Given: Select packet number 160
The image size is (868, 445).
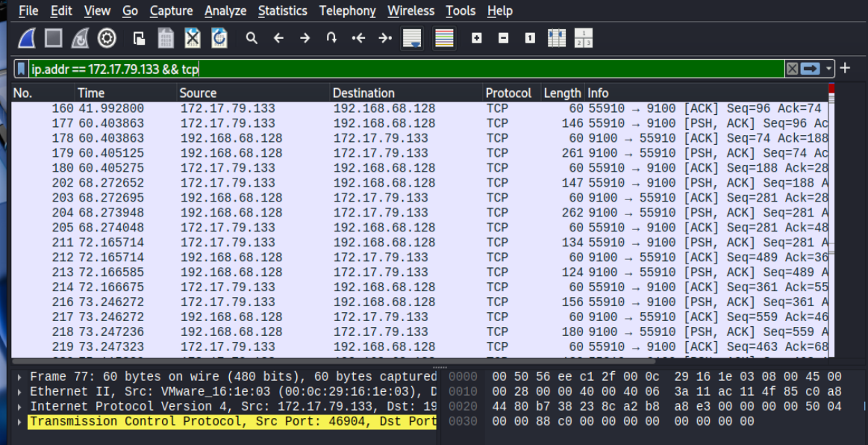Looking at the screenshot, I should click(420, 108).
